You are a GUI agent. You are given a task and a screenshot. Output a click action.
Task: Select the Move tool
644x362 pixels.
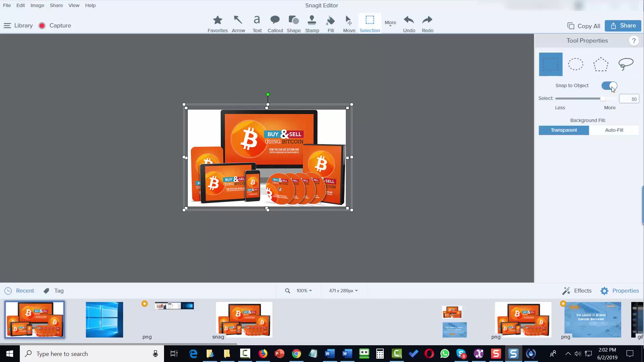coord(349,24)
